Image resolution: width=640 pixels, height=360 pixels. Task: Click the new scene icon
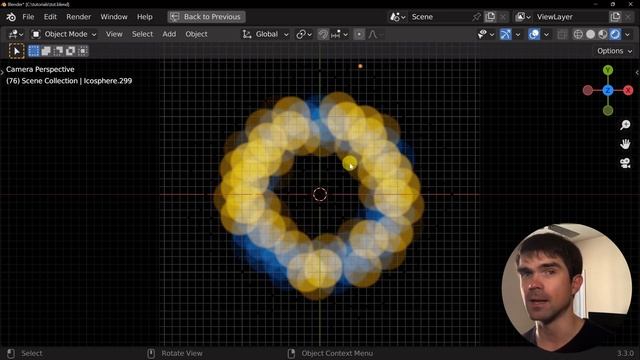click(490, 17)
